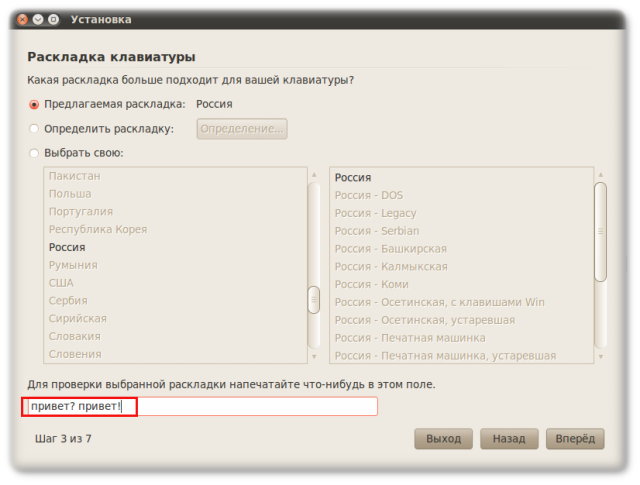The height and width of the screenshot is (485, 640).
Task: Go back with the 'Назад' button
Action: (508, 439)
